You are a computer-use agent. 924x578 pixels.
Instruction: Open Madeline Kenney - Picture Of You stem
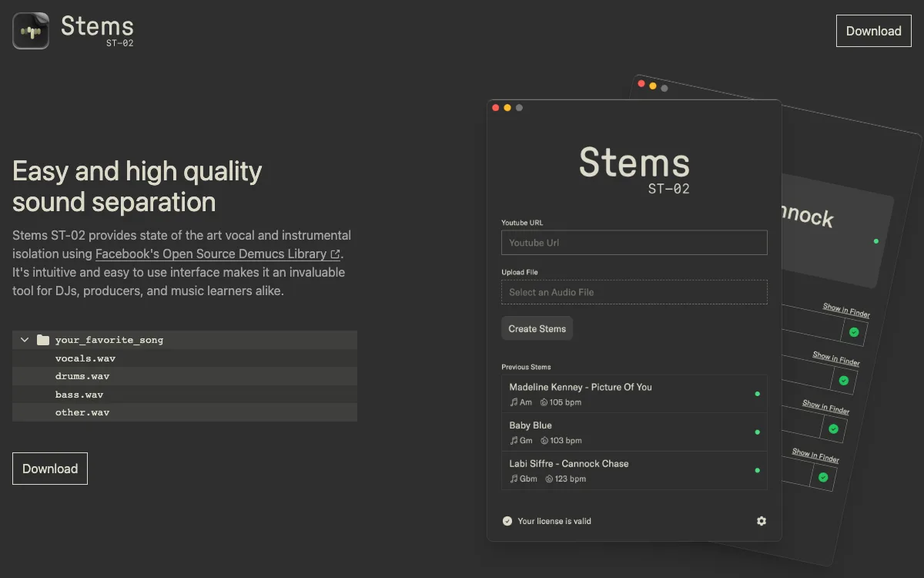click(x=634, y=394)
